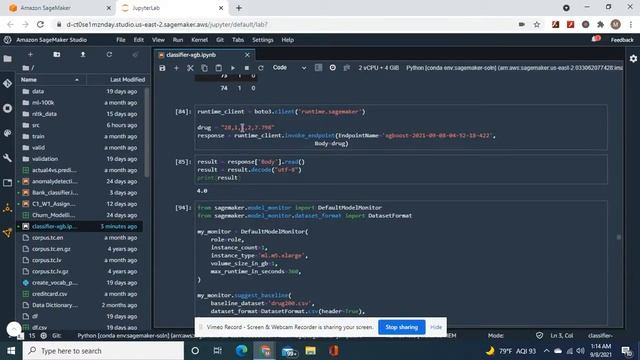Restart the kernel
Image resolution: width=640 pixels, height=360 pixels.
tap(261, 68)
